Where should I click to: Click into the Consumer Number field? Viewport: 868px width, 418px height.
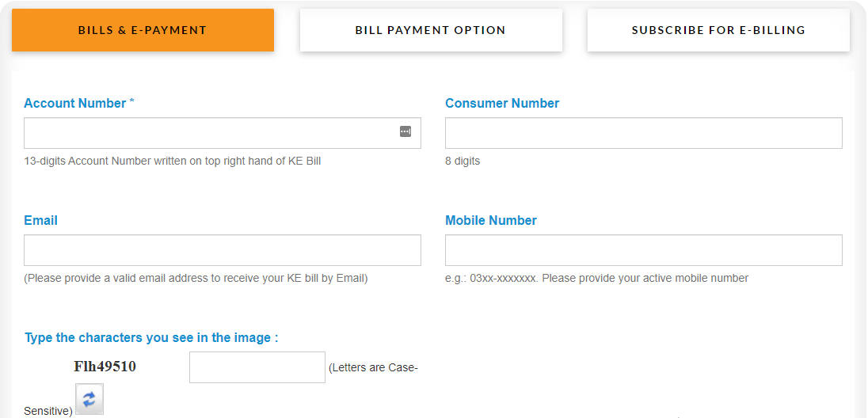[644, 133]
